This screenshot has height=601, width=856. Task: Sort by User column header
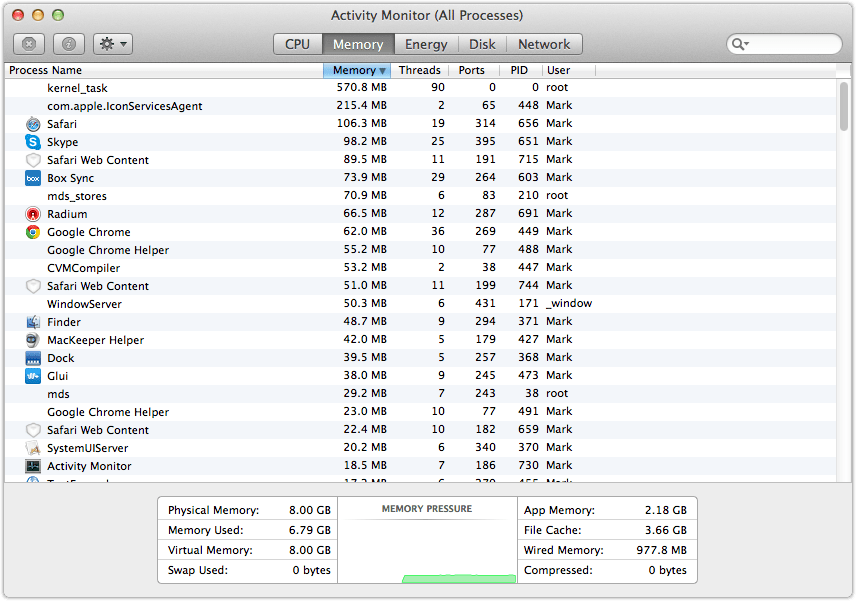[569, 70]
